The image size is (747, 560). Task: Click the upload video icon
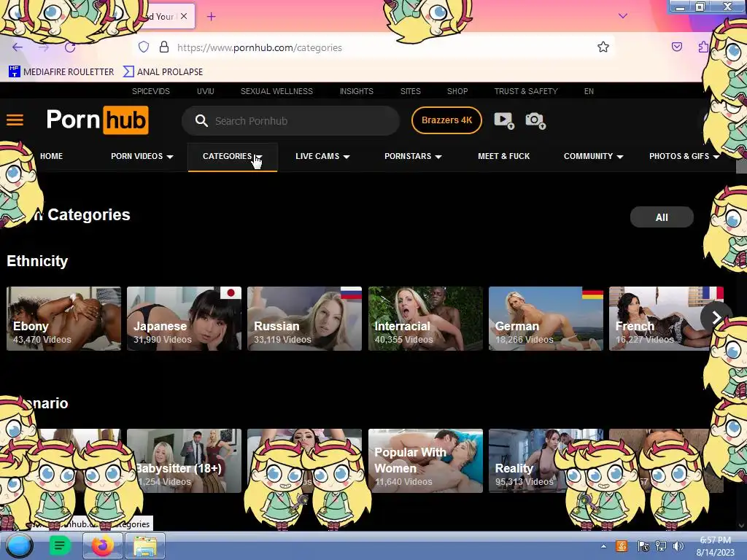point(504,120)
